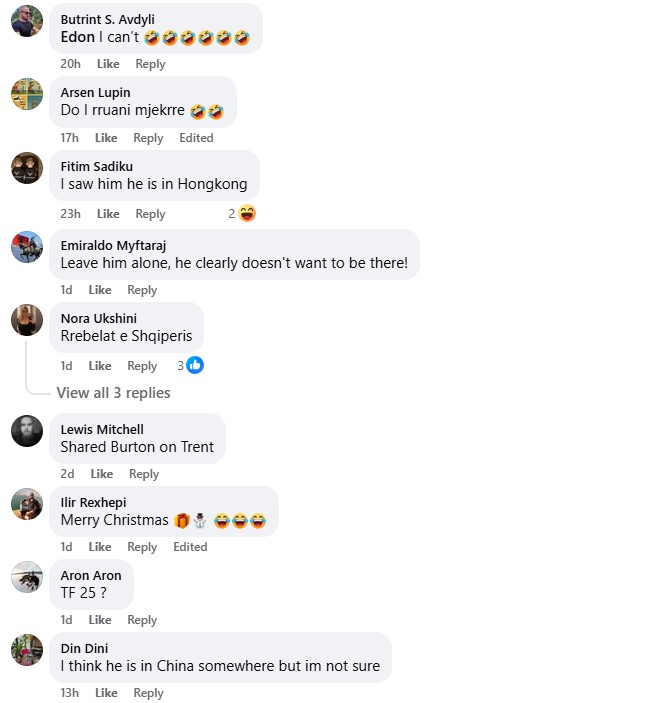Open Lewis Mitchell's profile avatar

[x=27, y=431]
